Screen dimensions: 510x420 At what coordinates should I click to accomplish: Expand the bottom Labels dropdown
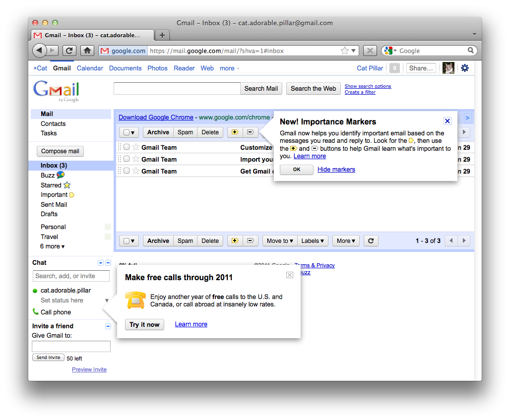313,241
